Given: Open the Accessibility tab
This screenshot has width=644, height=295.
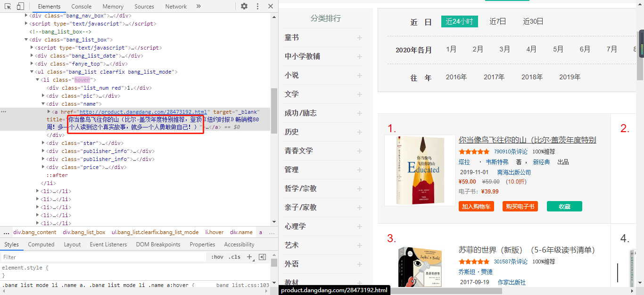Looking at the screenshot, I should click(239, 244).
